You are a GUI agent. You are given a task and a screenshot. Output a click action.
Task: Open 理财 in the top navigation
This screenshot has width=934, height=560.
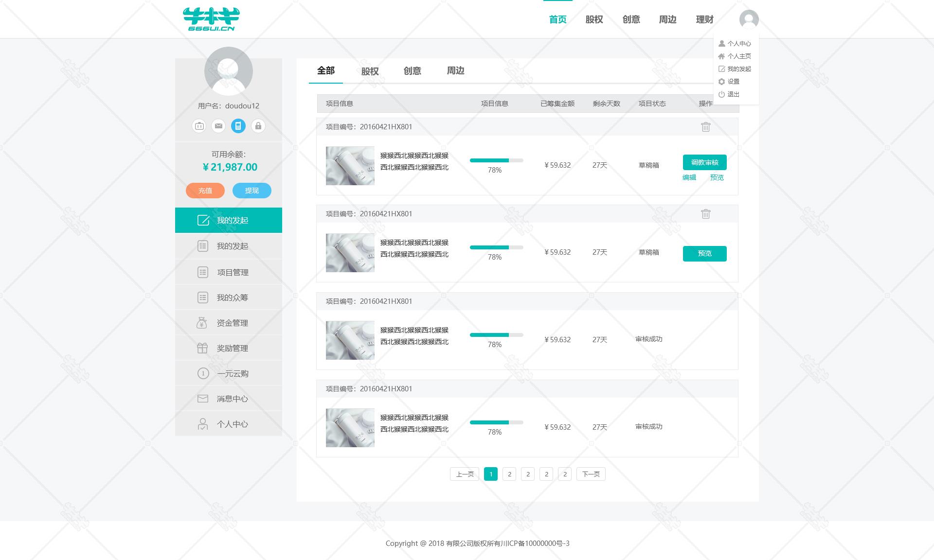[704, 19]
